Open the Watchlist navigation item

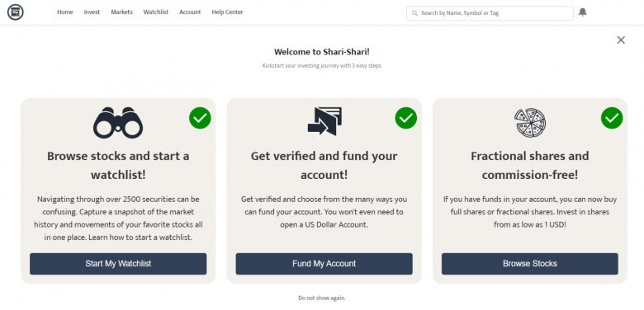[156, 12]
